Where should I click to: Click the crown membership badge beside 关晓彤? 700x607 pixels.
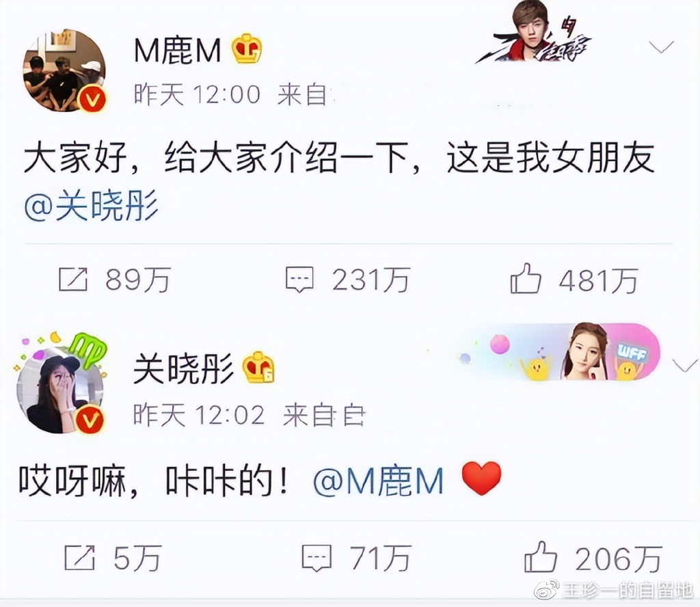coord(258,368)
